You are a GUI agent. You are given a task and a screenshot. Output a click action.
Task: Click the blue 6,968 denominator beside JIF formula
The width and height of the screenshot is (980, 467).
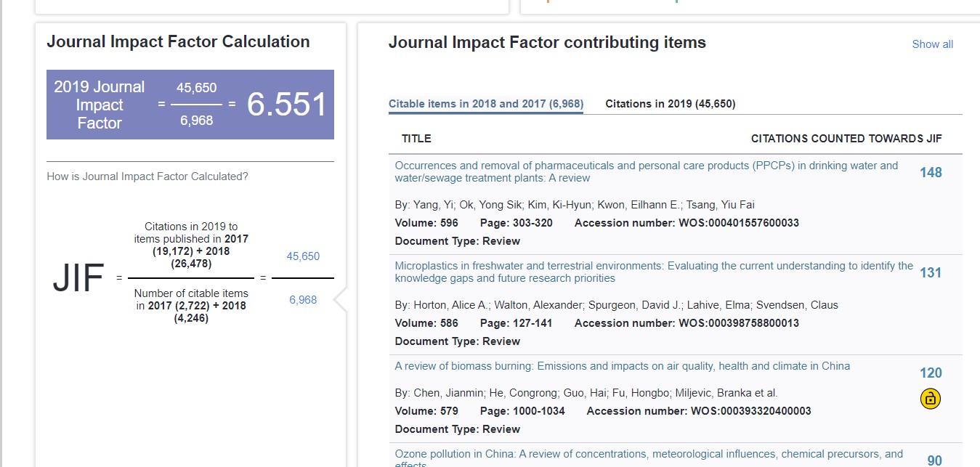click(303, 299)
